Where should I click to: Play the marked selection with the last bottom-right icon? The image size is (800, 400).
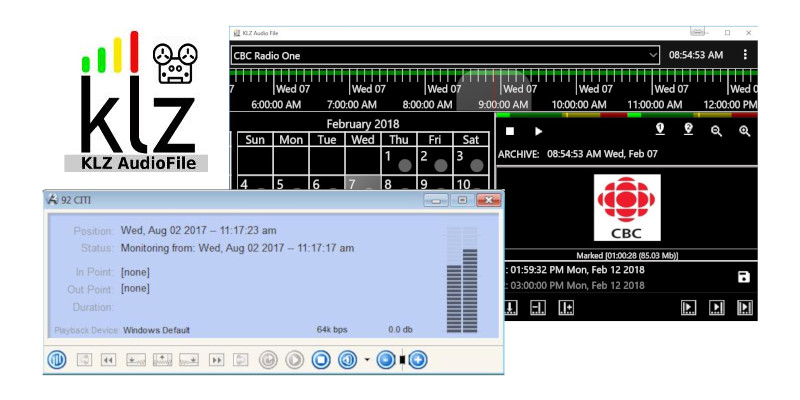[x=745, y=307]
